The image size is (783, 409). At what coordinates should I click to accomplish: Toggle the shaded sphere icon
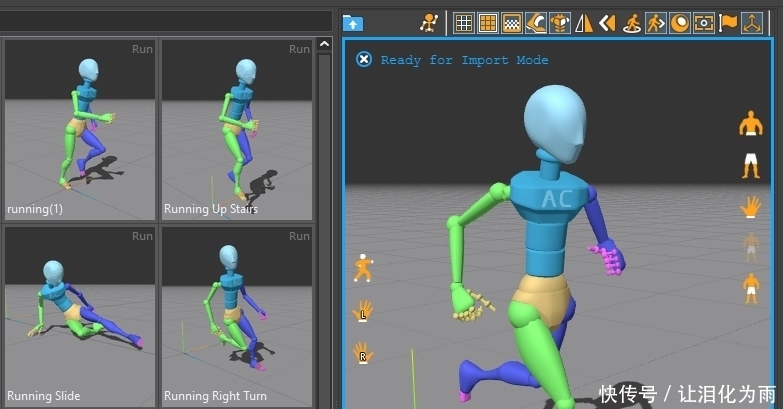pyautogui.click(x=680, y=23)
